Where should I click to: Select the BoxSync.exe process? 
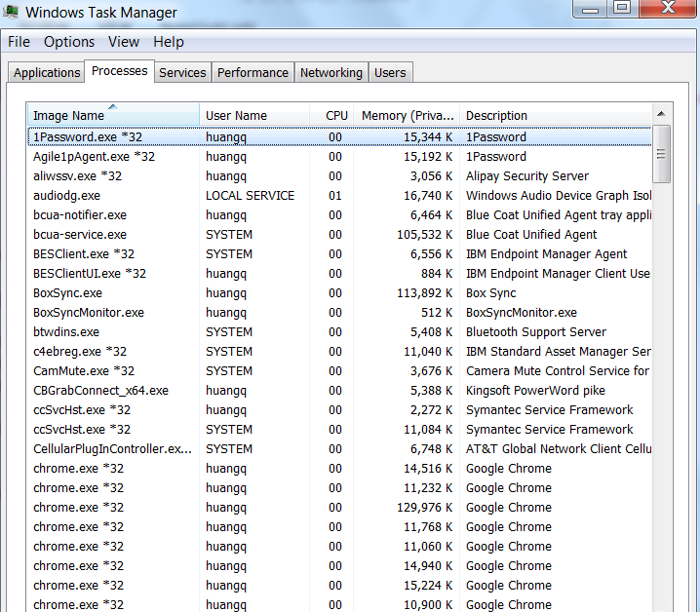(x=339, y=293)
